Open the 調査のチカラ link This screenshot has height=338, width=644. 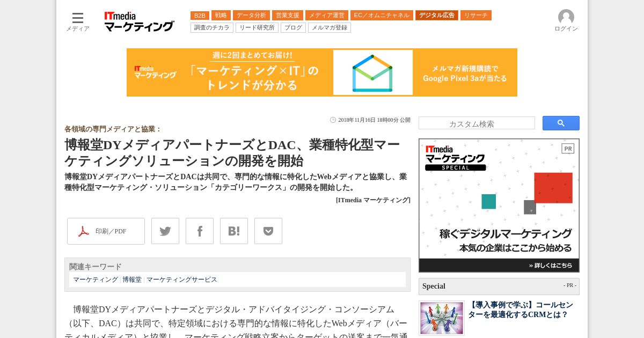click(x=212, y=27)
